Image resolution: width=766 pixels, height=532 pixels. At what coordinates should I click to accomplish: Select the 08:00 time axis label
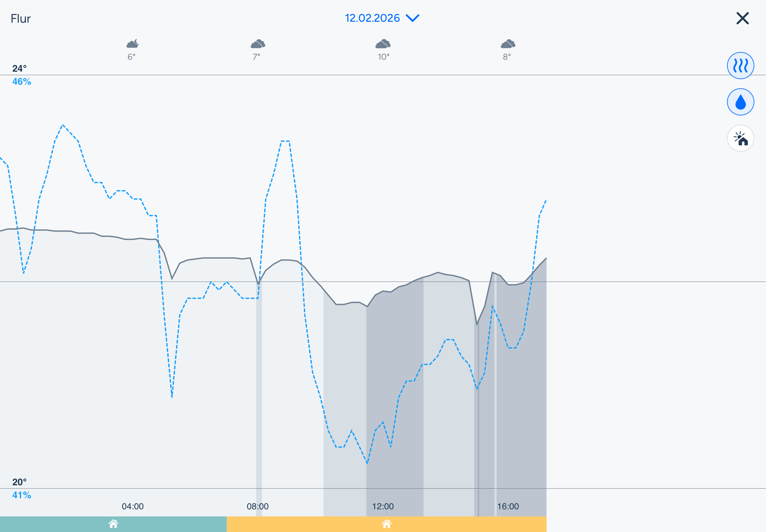point(257,506)
